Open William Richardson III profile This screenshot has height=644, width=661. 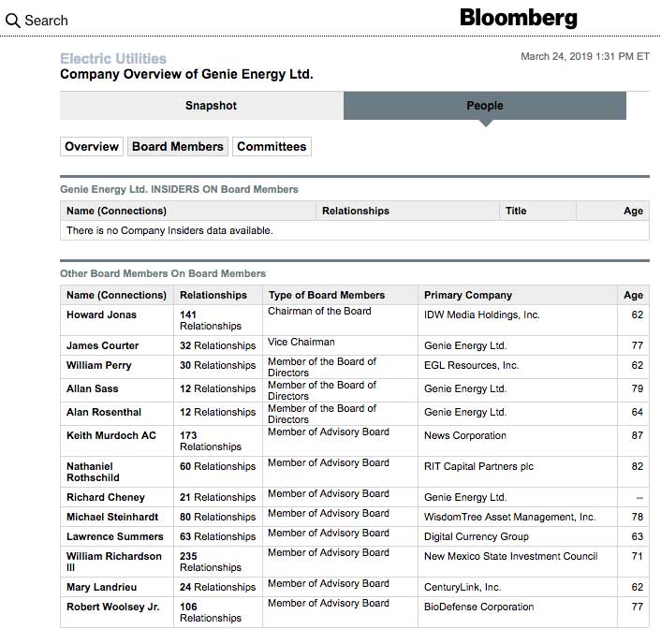pos(114,562)
